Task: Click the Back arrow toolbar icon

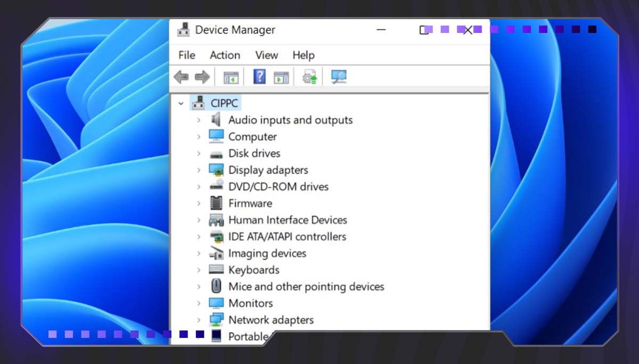Action: tap(181, 77)
